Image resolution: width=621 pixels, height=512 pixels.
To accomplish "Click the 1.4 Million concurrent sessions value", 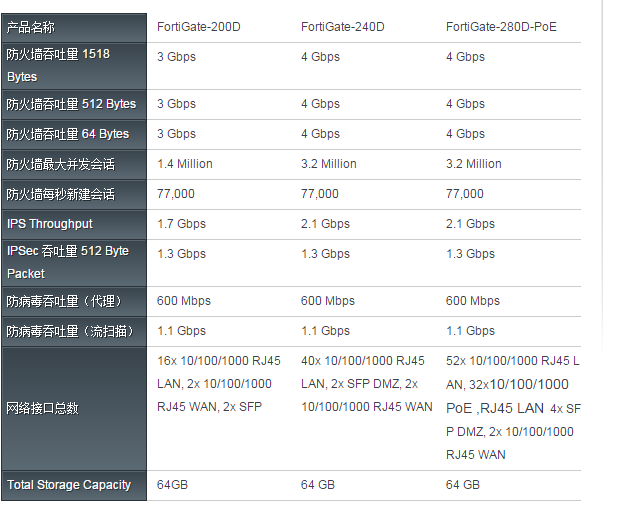I will (x=185, y=164).
